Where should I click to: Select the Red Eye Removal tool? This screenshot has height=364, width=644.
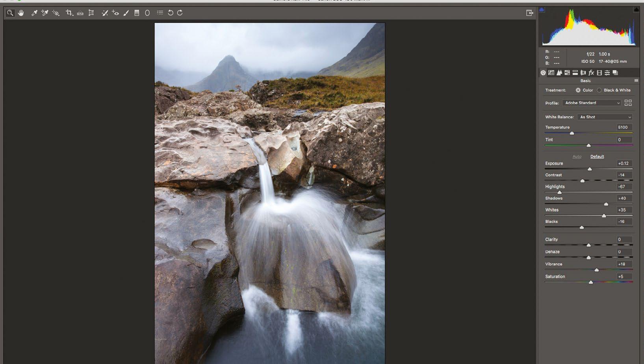pos(115,13)
